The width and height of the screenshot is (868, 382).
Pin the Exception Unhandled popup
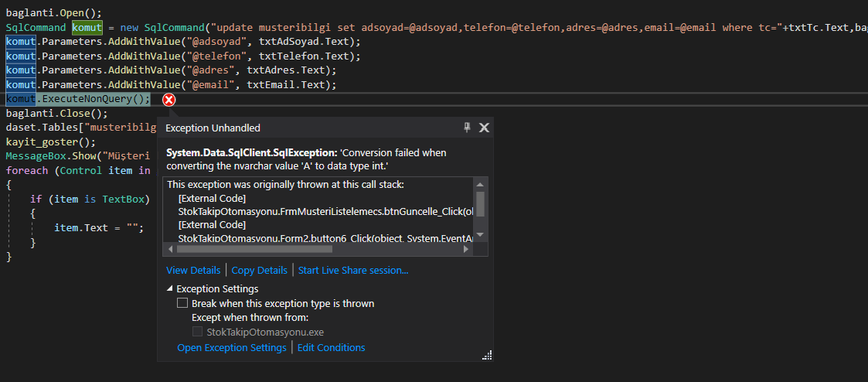pos(467,128)
